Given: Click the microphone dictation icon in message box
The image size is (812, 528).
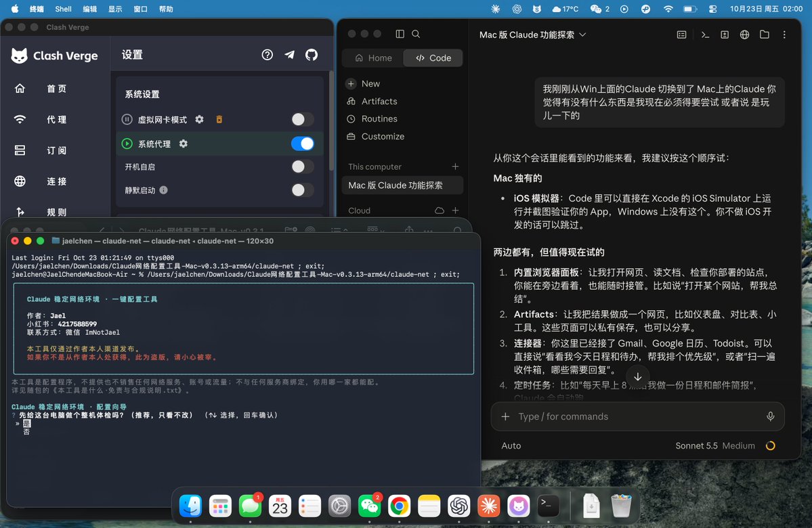Looking at the screenshot, I should point(771,417).
